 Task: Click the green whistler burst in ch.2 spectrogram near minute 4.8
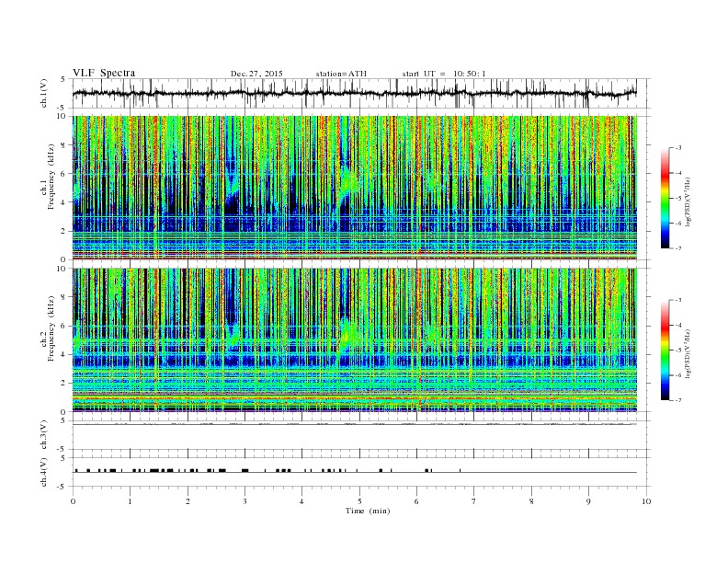pos(347,336)
